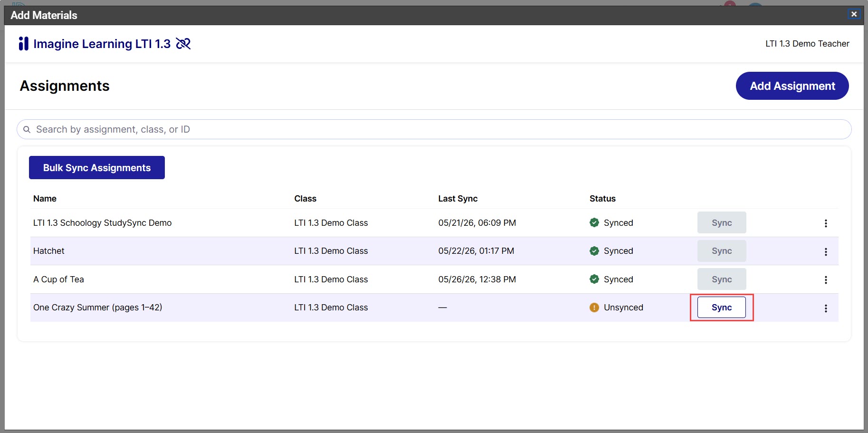The image size is (868, 433).
Task: Click the green Synced check icon for Hatchet
Action: (x=594, y=251)
